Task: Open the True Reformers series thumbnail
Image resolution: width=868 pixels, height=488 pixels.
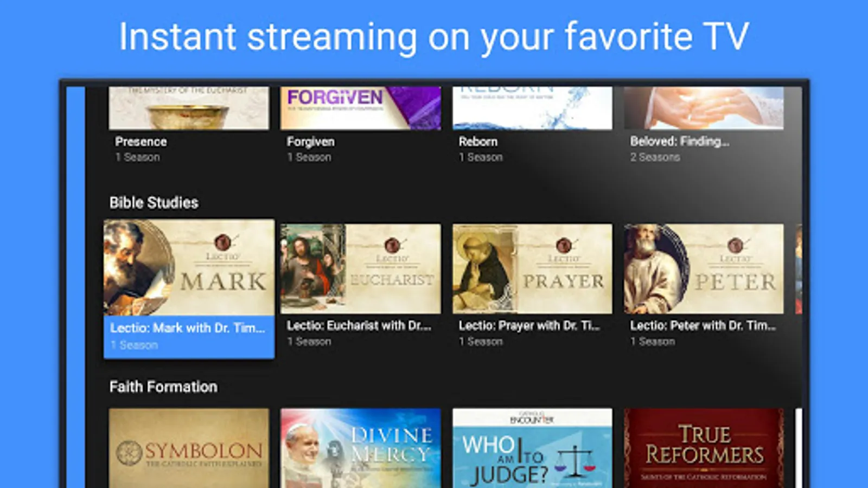Action: [704, 448]
